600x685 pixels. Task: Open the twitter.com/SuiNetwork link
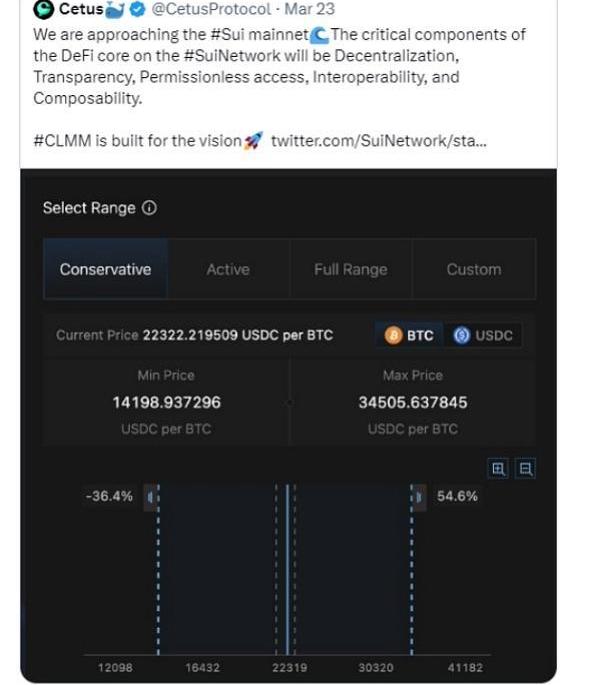(379, 141)
